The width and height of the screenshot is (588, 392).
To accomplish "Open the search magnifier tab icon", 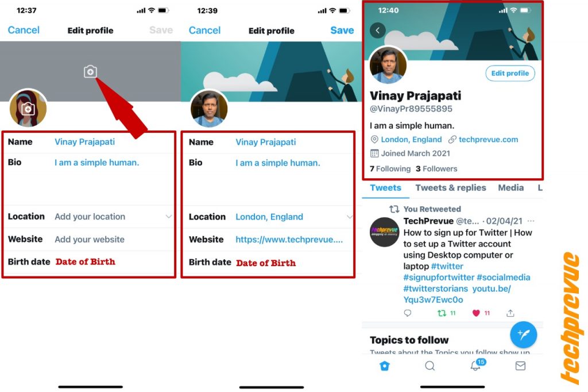I will [x=430, y=366].
